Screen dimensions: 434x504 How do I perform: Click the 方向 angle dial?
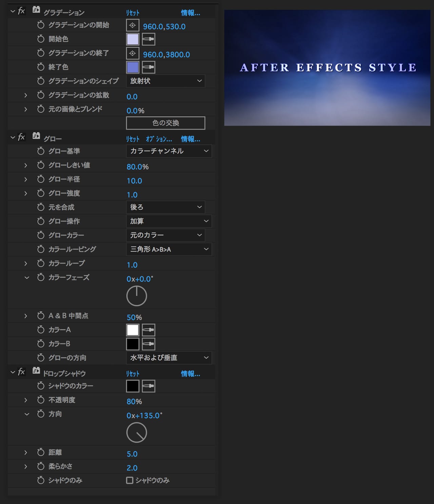click(137, 433)
